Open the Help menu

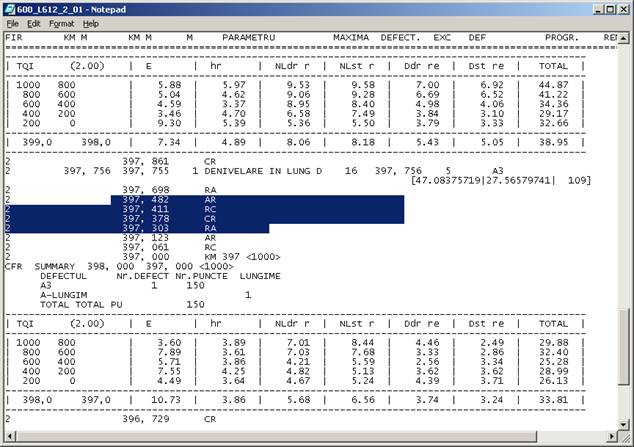tap(90, 23)
